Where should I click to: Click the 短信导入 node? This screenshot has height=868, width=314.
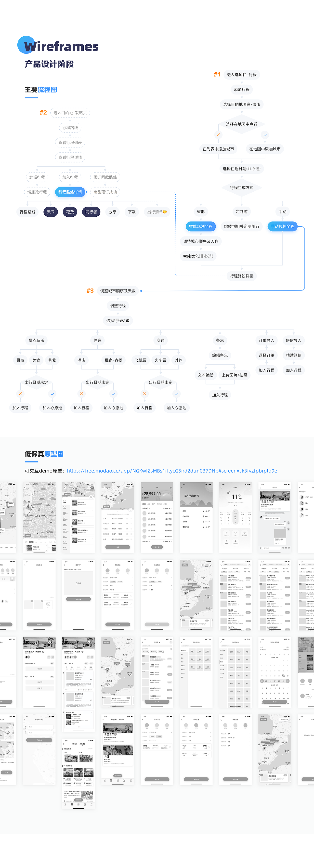294,341
